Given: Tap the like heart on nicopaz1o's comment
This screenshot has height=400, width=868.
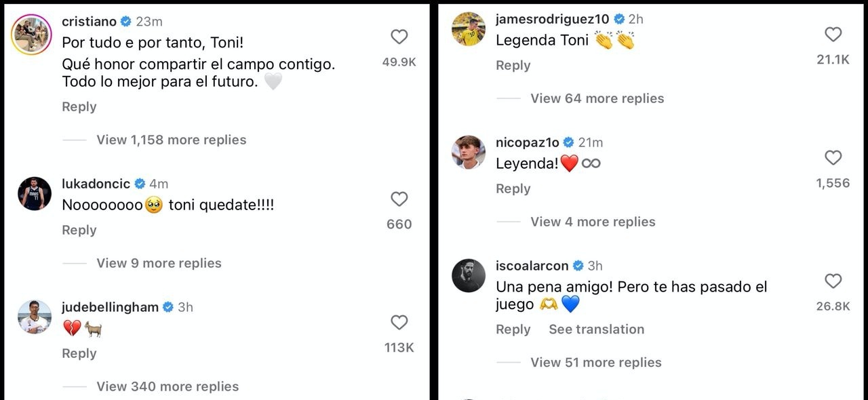Looking at the screenshot, I should [832, 158].
